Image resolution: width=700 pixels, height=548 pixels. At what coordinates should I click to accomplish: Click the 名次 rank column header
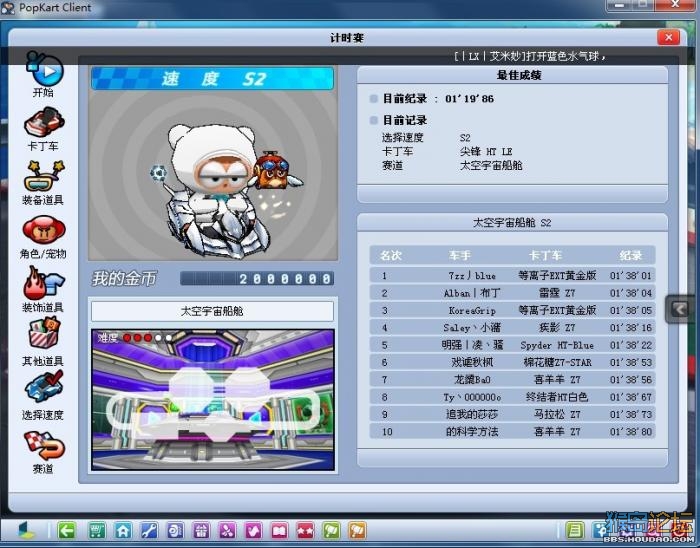pyautogui.click(x=391, y=255)
